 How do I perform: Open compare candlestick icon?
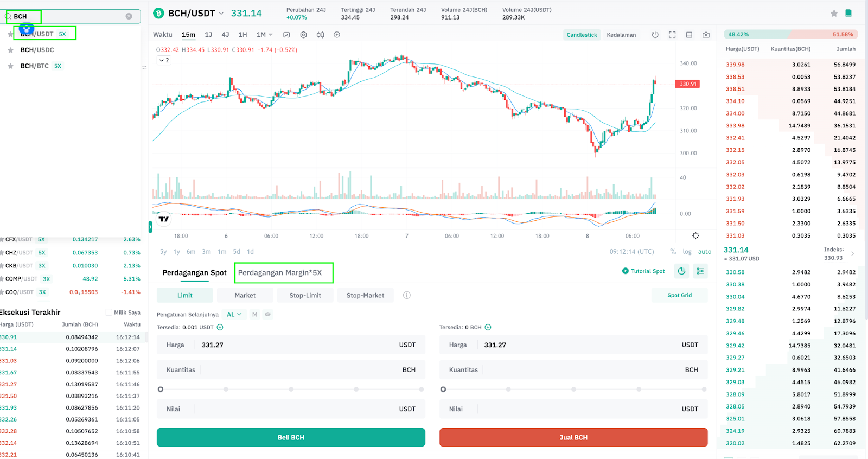(x=321, y=35)
